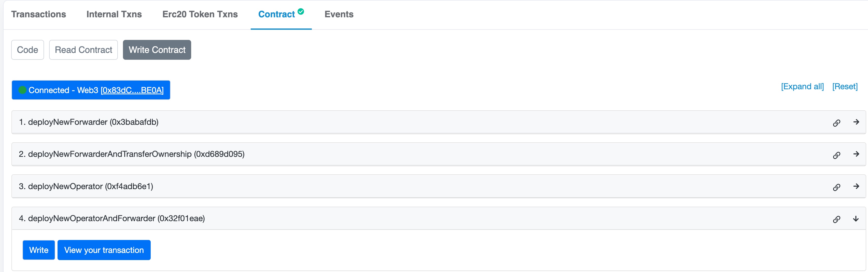Open connected wallet address 0x83dC....BE0A

click(132, 90)
